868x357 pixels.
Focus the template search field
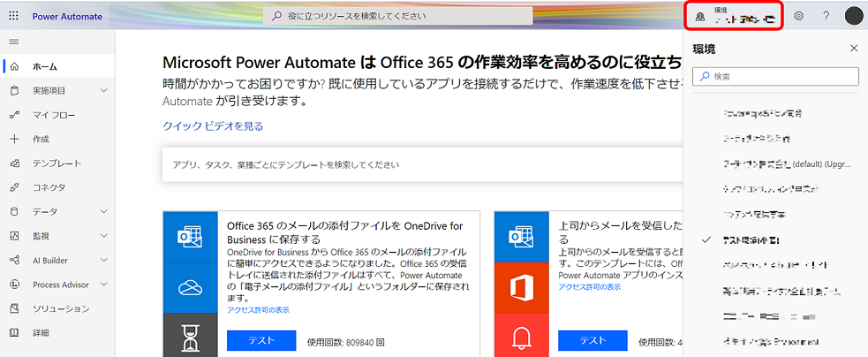(x=424, y=164)
